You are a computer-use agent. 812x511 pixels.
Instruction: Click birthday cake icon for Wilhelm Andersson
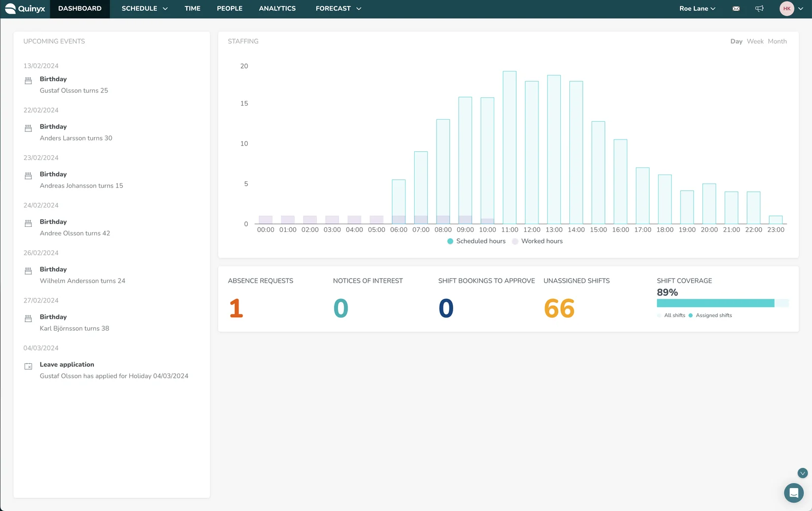pyautogui.click(x=28, y=271)
